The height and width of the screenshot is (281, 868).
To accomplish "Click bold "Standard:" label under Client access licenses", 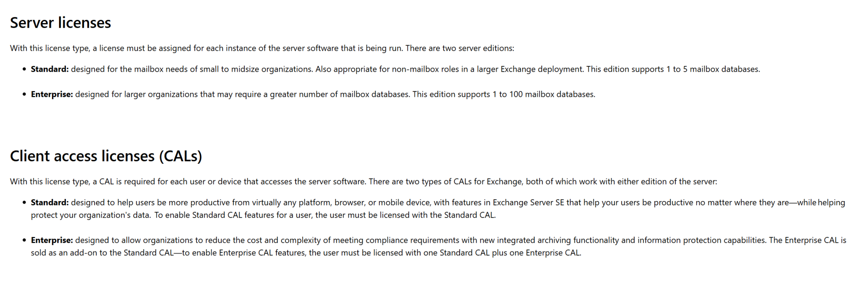I will (x=49, y=202).
